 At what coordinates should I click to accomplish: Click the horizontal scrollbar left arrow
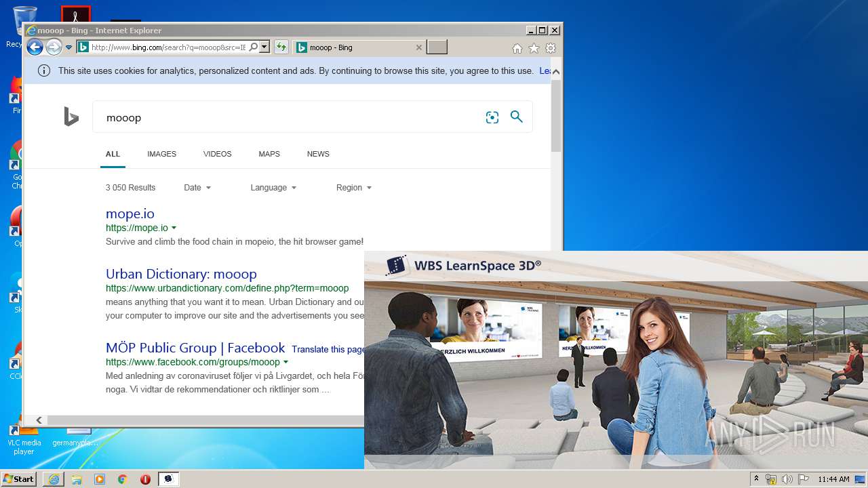pos(39,420)
